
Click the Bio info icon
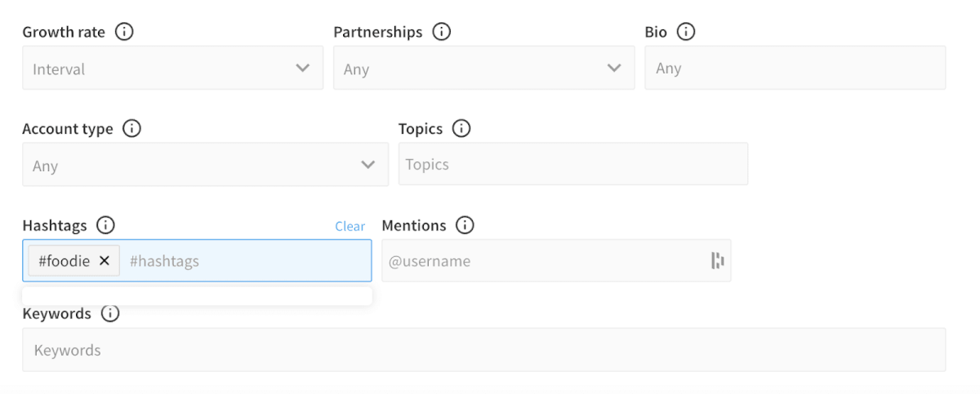click(x=686, y=33)
